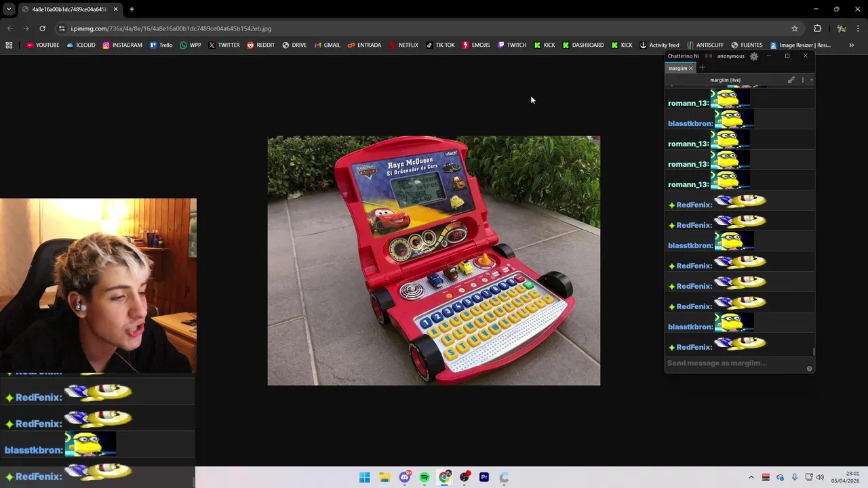Open the WPP bookmark
The width and height of the screenshot is (868, 488).
click(x=191, y=45)
